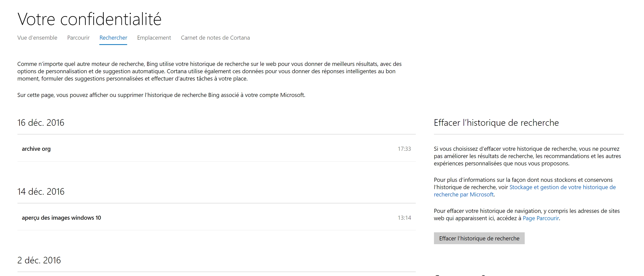Switch to the Parcourir tab
The image size is (644, 276).
coord(78,38)
